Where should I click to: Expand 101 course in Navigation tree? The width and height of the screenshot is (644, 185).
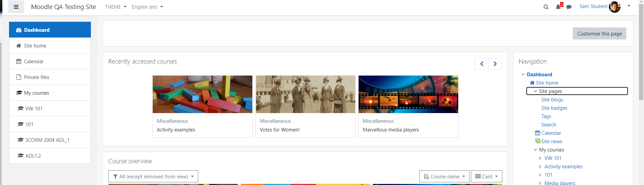[540, 175]
